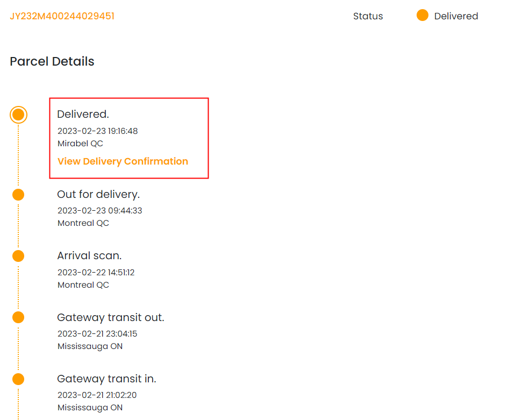Image resolution: width=508 pixels, height=420 pixels.
Task: Click the Status label text
Action: point(368,16)
